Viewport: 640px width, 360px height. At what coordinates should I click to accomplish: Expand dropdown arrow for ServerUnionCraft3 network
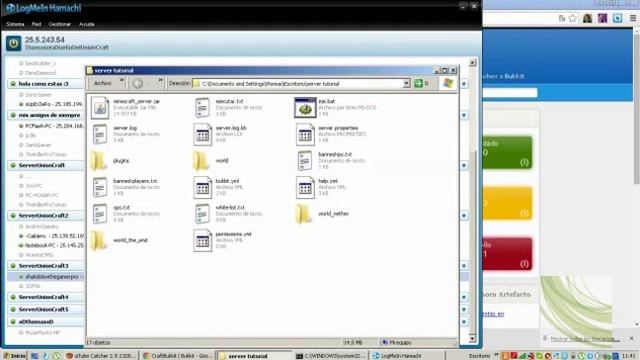point(464,266)
